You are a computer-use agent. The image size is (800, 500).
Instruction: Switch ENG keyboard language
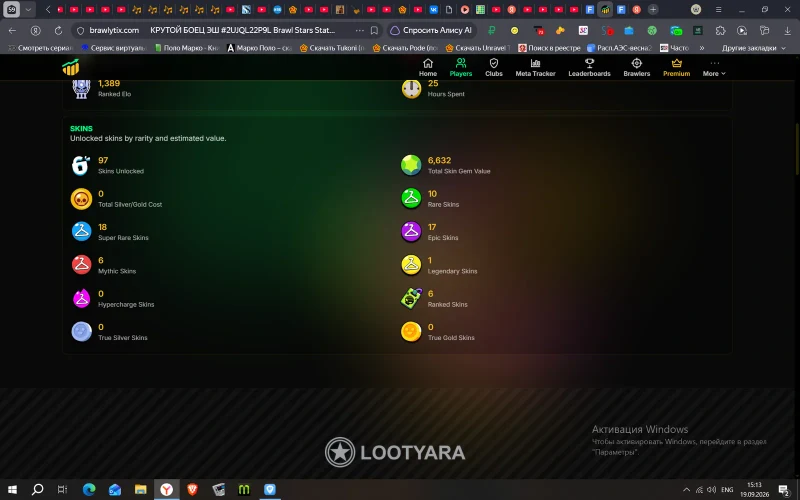(x=727, y=490)
